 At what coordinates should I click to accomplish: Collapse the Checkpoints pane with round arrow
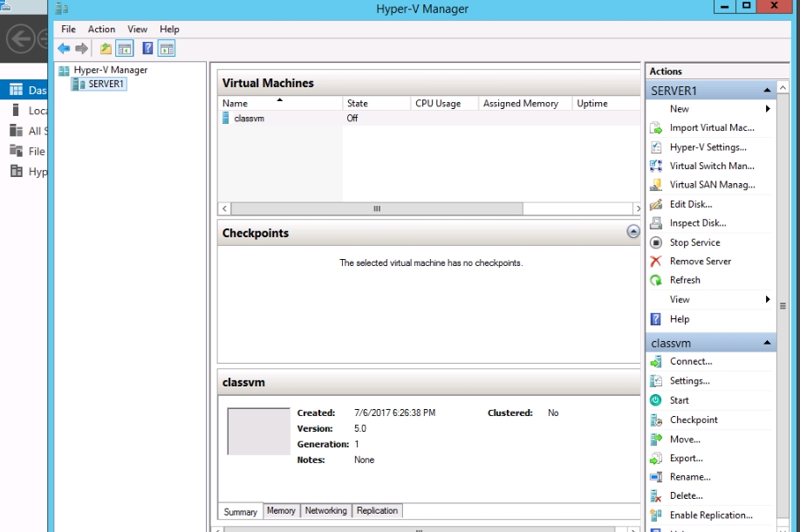pyautogui.click(x=633, y=232)
